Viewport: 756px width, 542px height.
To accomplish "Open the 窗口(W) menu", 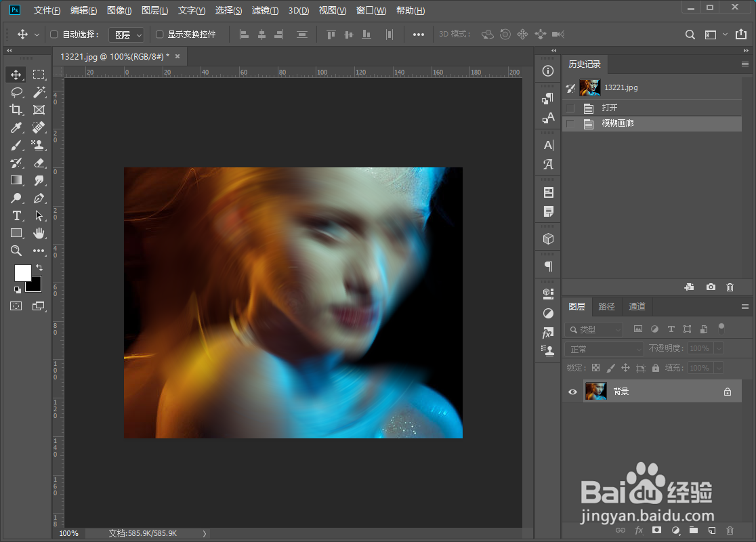I will tap(371, 11).
